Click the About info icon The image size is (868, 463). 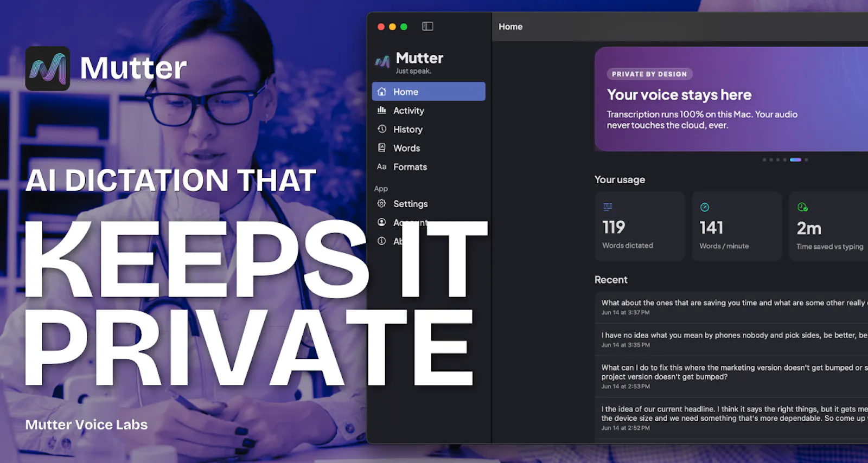382,241
